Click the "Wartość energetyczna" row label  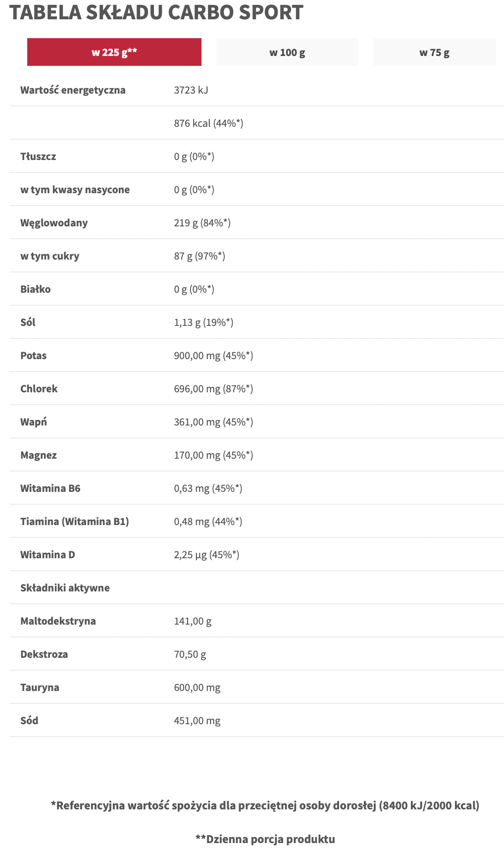73,90
